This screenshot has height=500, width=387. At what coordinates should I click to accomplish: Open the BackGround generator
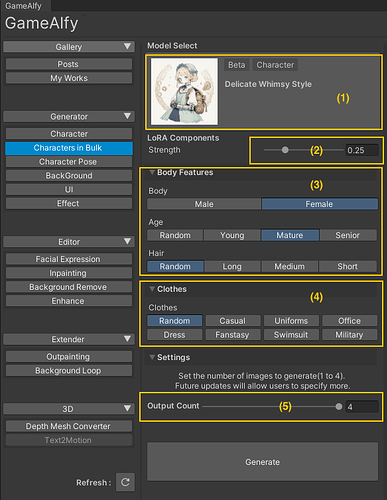pyautogui.click(x=69, y=176)
